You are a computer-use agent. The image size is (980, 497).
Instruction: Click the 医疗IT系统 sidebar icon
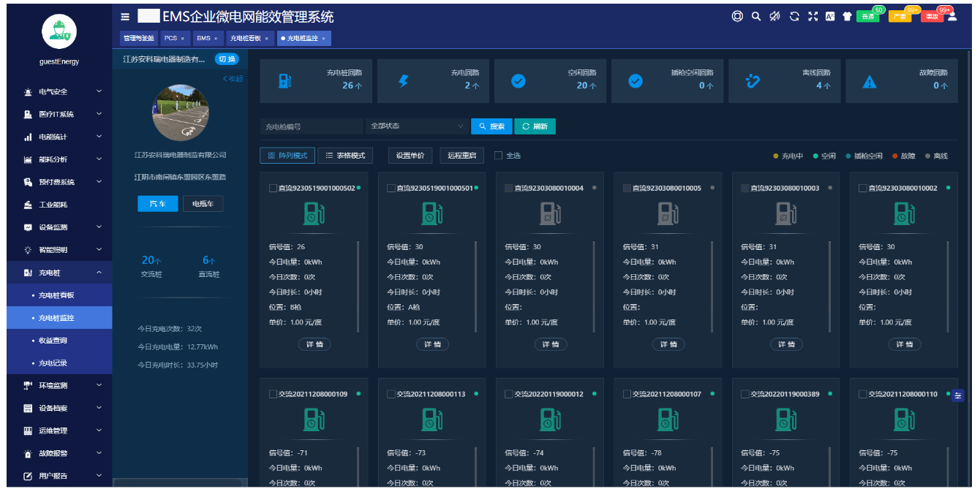[x=28, y=114]
